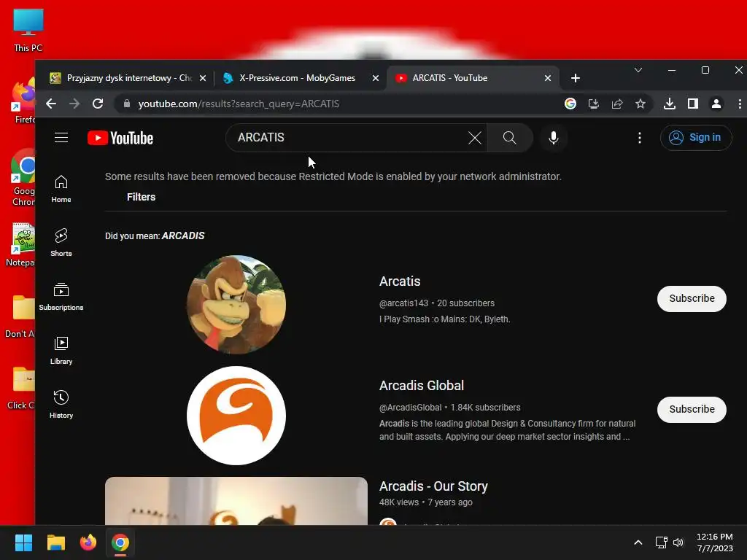The height and width of the screenshot is (560, 747).
Task: Open Chrome tab search dropdown
Action: point(638,70)
